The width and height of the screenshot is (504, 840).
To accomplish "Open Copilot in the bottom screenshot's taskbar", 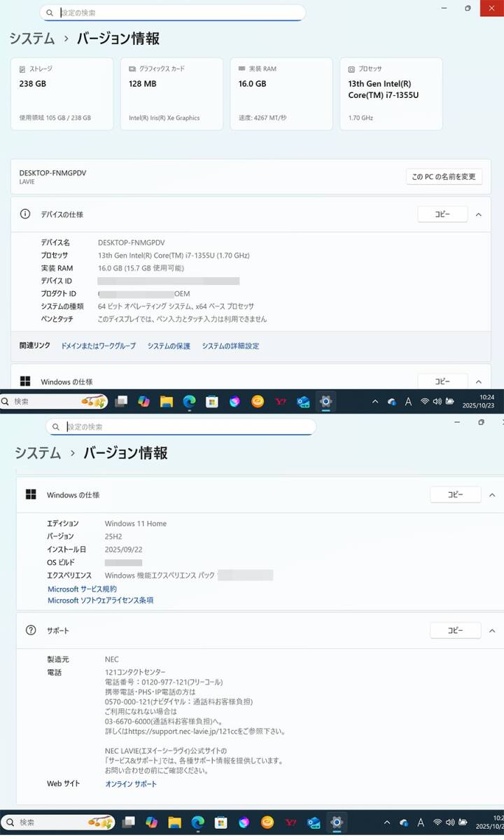I will pyautogui.click(x=152, y=822).
